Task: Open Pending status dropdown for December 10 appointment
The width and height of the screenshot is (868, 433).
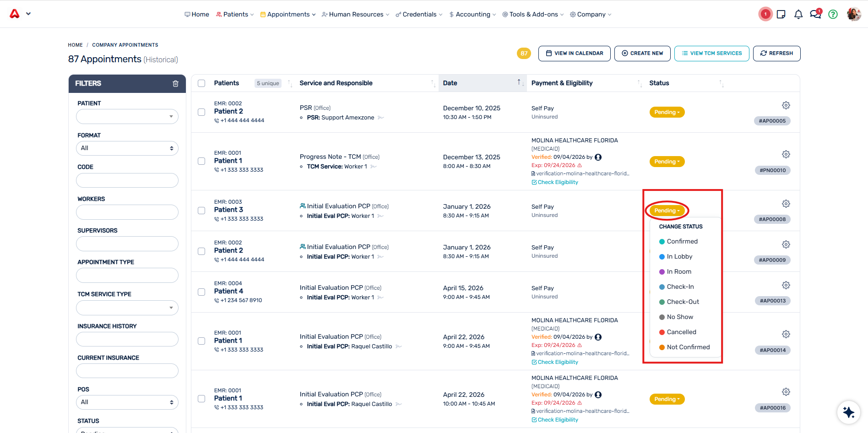Action: 667,112
